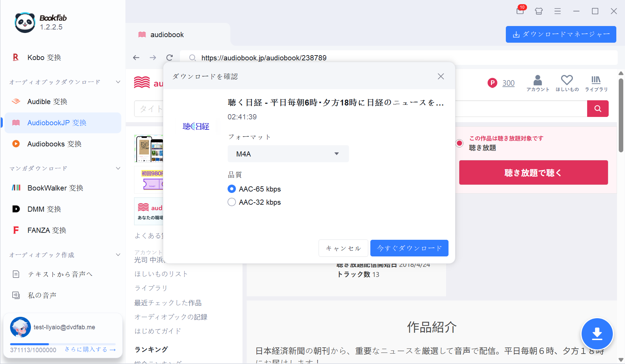Open BookWalker 変換 downloader
This screenshot has width=625, height=364.
[55, 188]
